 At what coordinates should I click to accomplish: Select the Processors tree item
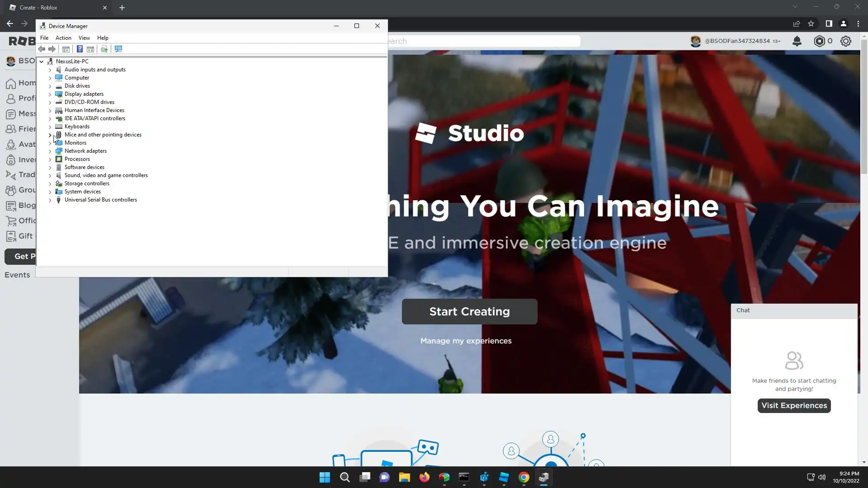[77, 159]
